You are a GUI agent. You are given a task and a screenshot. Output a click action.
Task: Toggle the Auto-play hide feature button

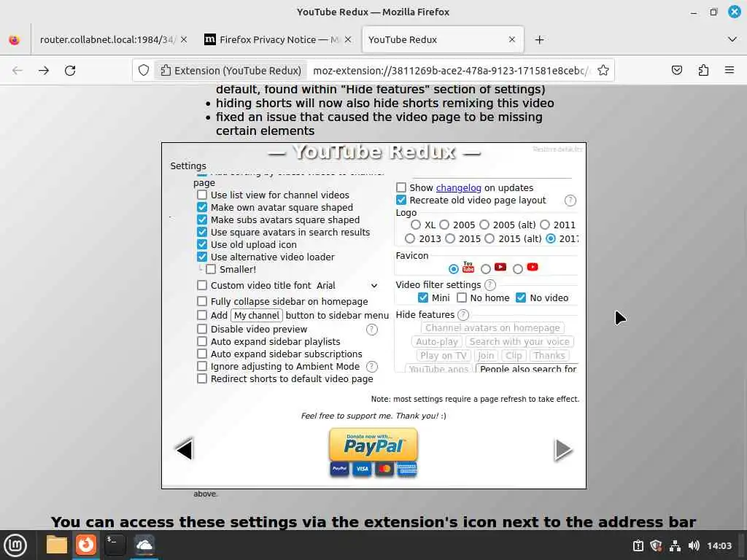pos(437,341)
